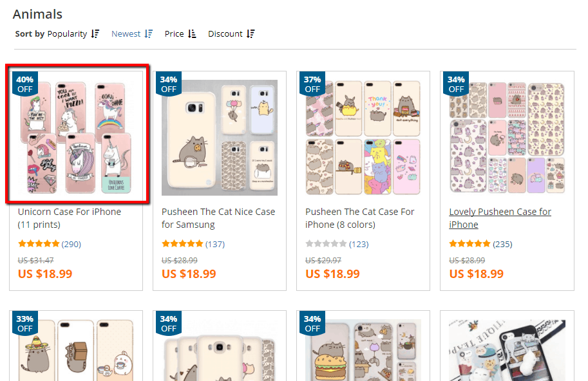588x381 pixels.
Task: Click the Price sort arrow icon
Action: click(x=192, y=34)
